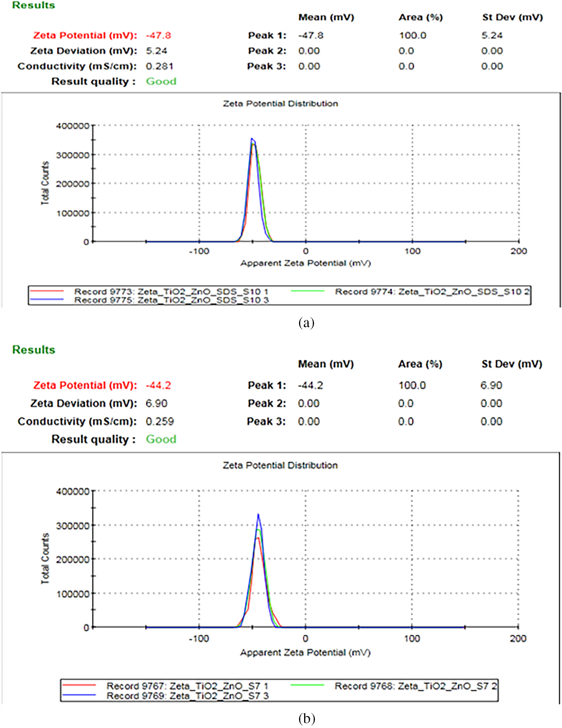
Task: Select the Record 9767 legend entry
Action: (187, 686)
